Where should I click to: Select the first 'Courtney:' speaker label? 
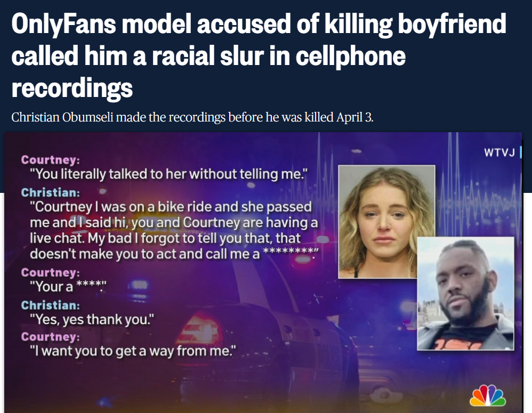click(x=51, y=160)
